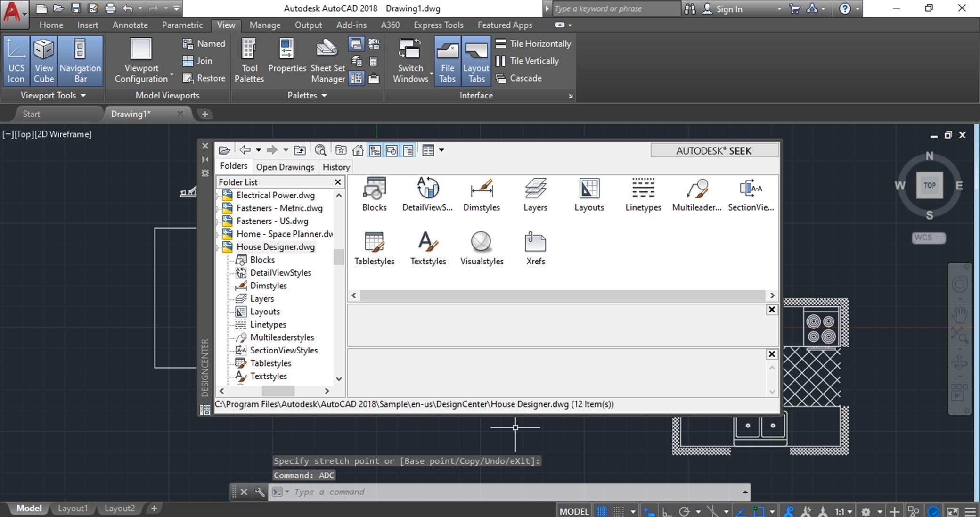Toggle Layout Tabs in Interface panel

(476, 61)
